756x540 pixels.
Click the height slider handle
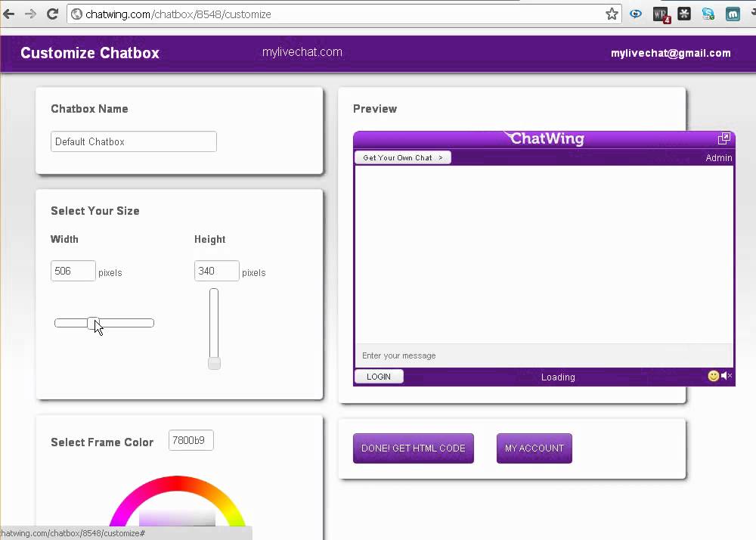click(214, 363)
